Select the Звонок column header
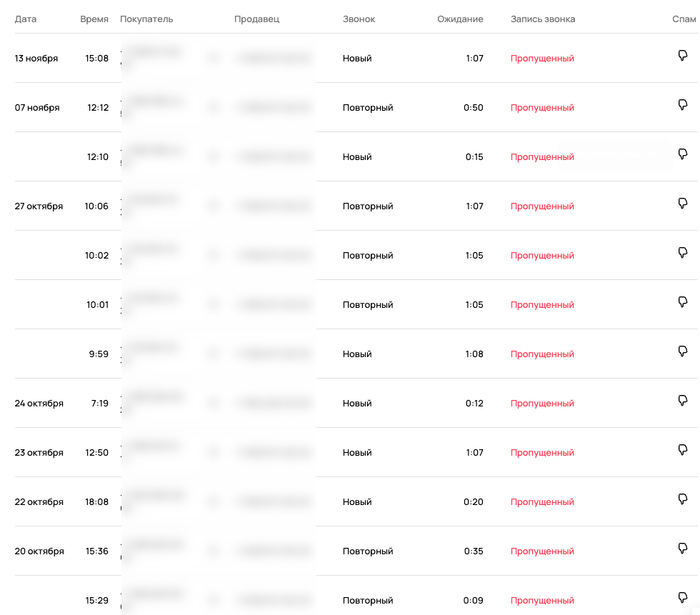This screenshot has height=615, width=700. (x=359, y=19)
